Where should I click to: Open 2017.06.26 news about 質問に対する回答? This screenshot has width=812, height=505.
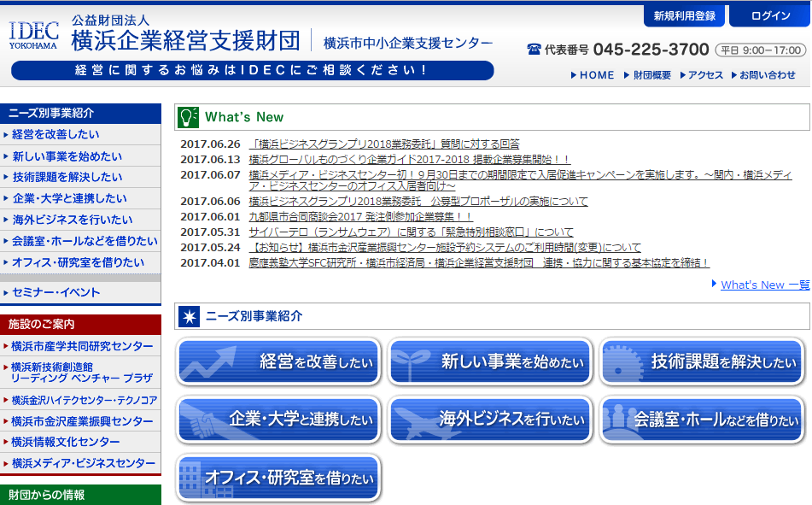(383, 144)
